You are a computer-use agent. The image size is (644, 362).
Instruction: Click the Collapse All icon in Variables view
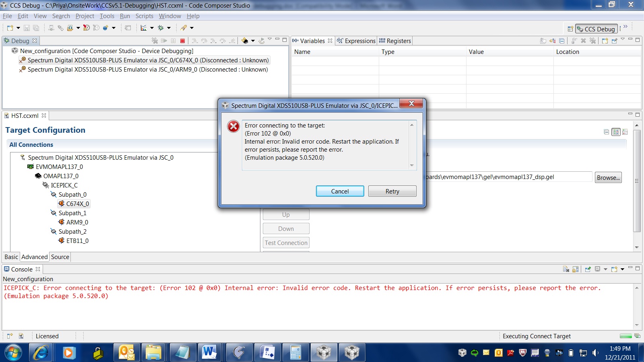pos(562,41)
